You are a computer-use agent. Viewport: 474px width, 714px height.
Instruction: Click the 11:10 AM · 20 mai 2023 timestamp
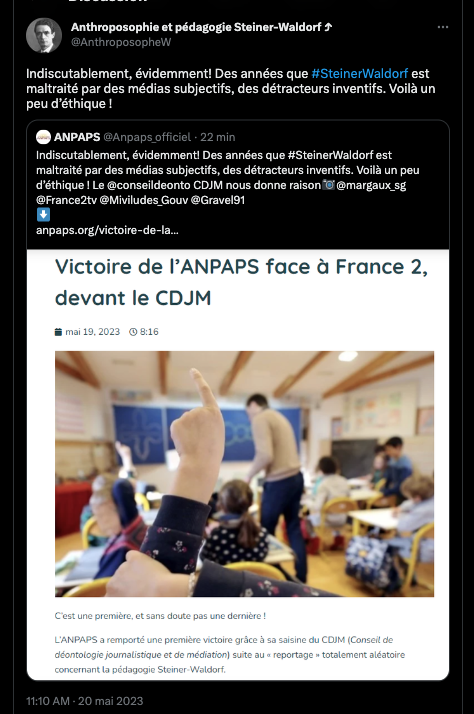point(85,701)
